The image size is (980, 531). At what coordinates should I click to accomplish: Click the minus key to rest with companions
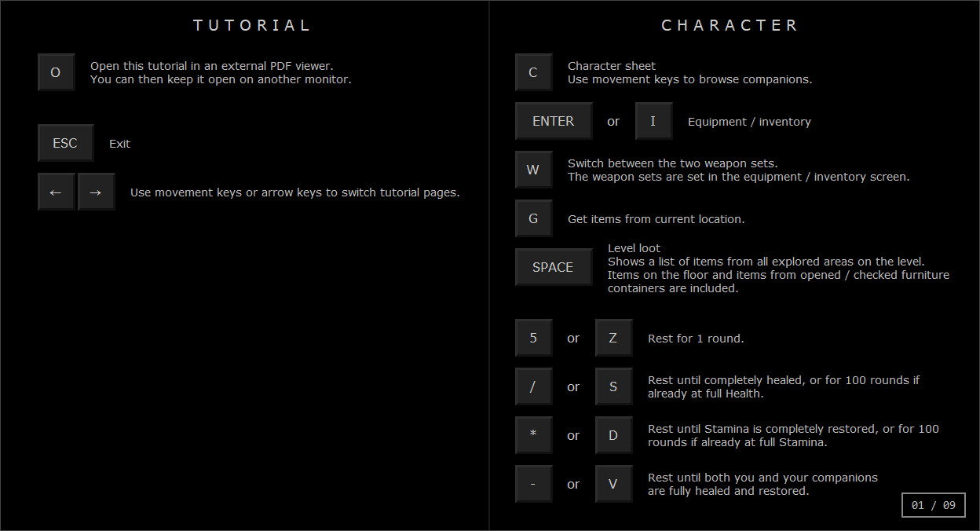pos(533,484)
